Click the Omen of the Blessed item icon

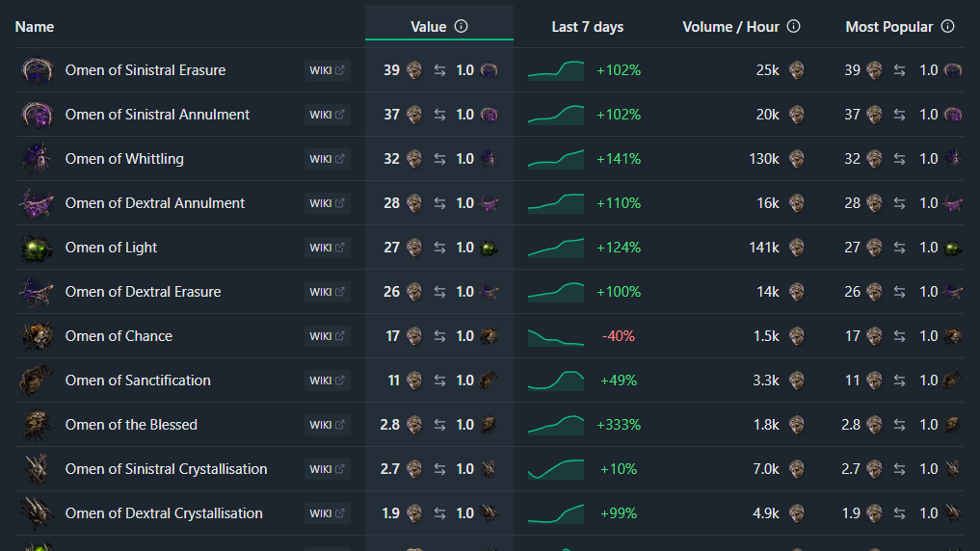click(37, 425)
